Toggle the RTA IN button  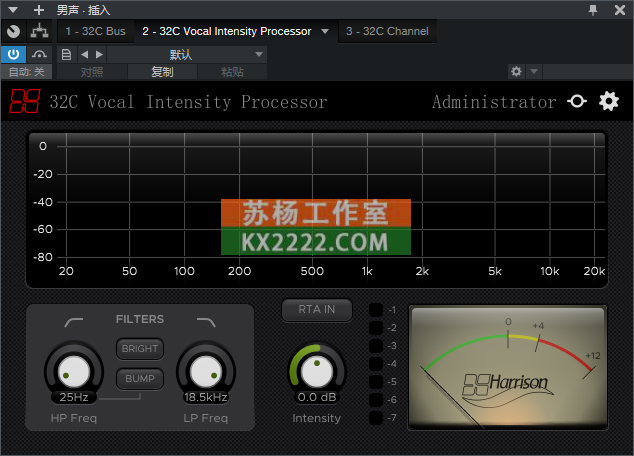(x=317, y=310)
